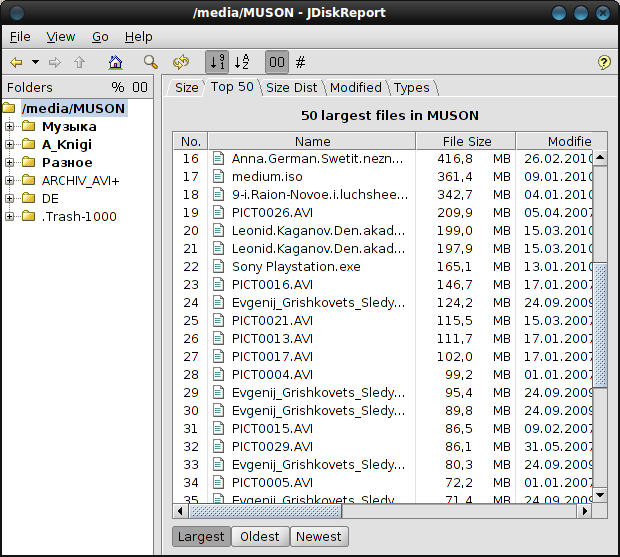Open the File menu
Image resolution: width=620 pixels, height=557 pixels.
[x=20, y=37]
